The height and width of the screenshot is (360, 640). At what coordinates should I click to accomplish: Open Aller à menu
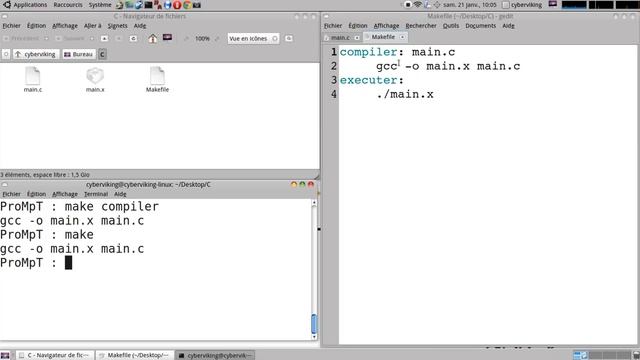point(93,26)
